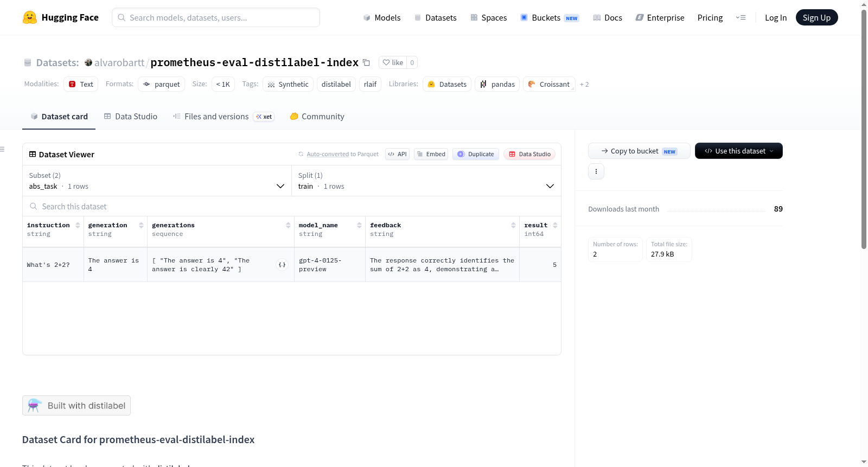Click the Copy to bucket button
Screen dimensions: 868x467
pos(639,151)
